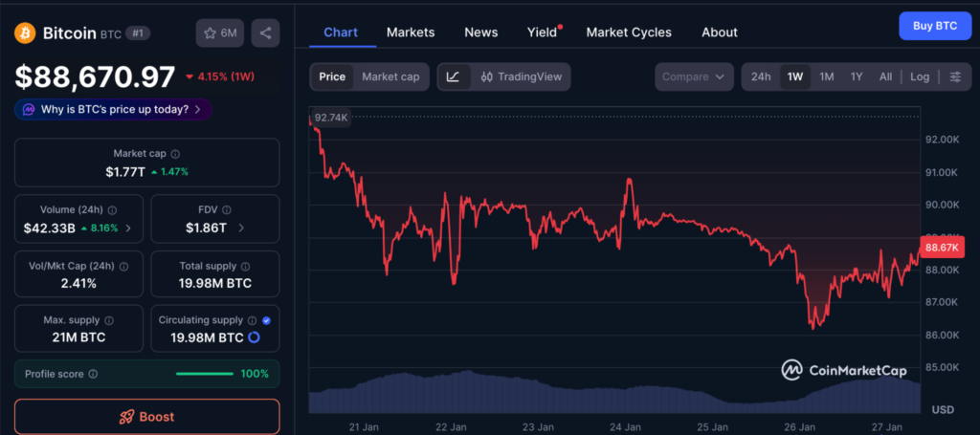This screenshot has width=980, height=435.
Task: Click the circulating supply verified badge
Action: point(266,320)
